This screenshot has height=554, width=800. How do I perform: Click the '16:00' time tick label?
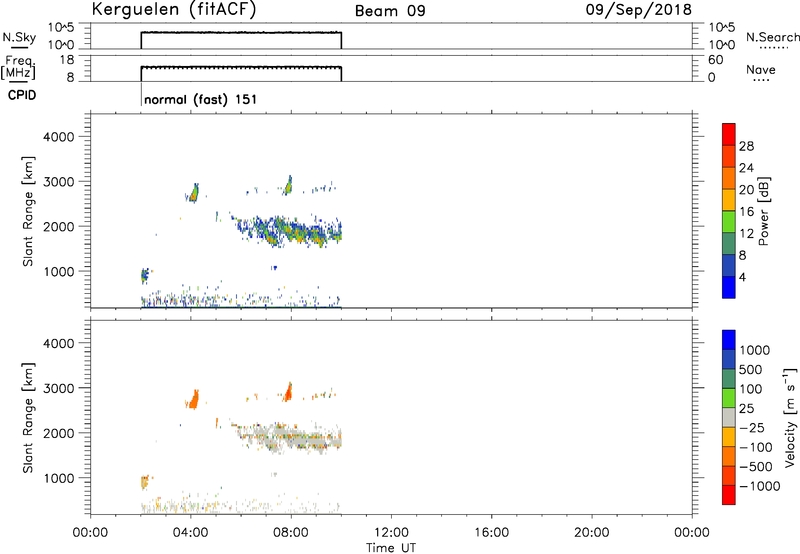(491, 533)
